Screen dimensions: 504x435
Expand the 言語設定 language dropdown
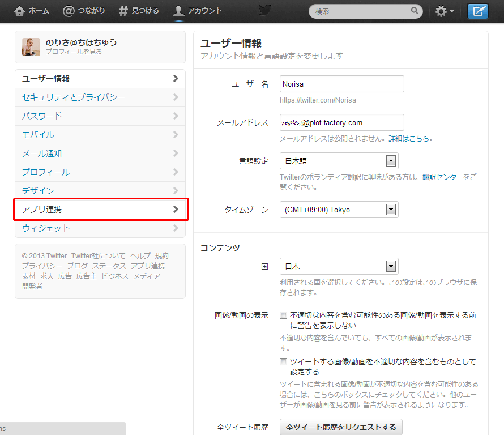tap(339, 161)
